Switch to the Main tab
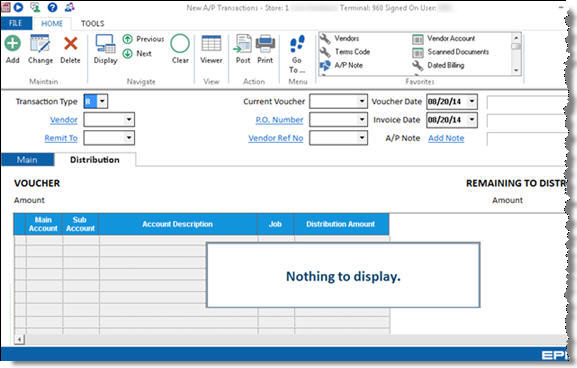Viewport: 577px width, 368px height. (x=27, y=160)
